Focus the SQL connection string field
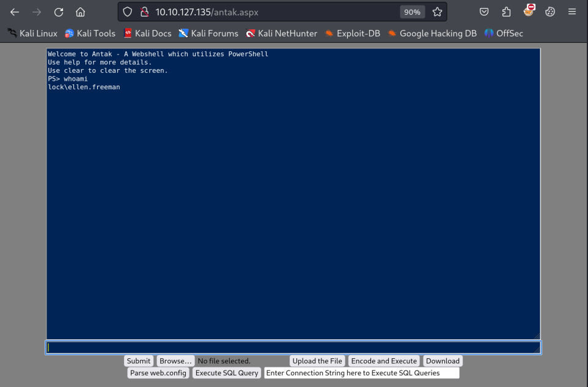This screenshot has height=387, width=588. 361,373
